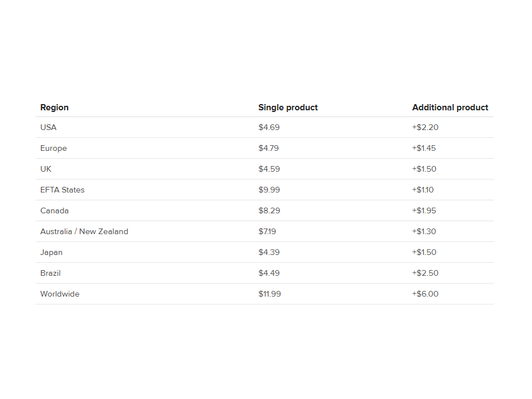The image size is (532, 399).
Task: Click the Japan region cell
Action: click(51, 252)
